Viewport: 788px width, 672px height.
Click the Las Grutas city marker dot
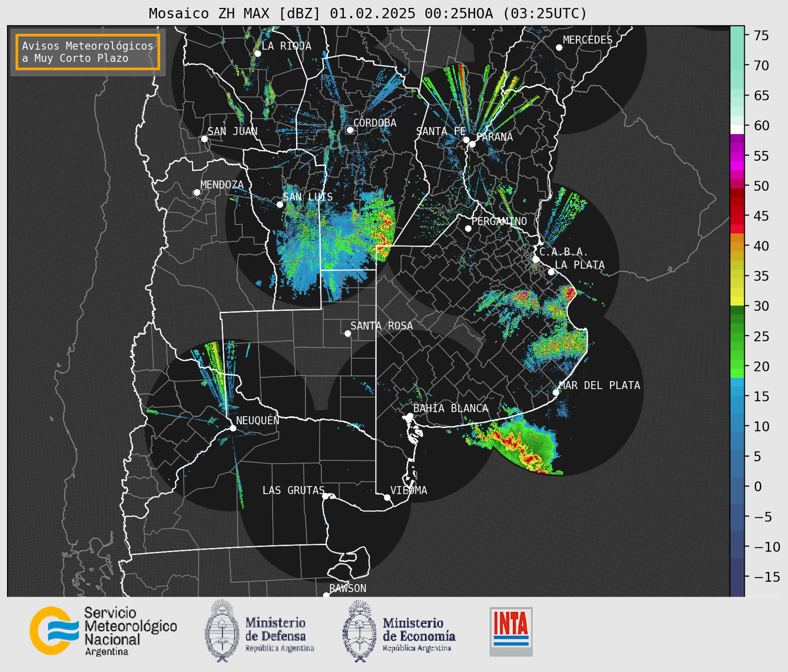[x=325, y=496]
